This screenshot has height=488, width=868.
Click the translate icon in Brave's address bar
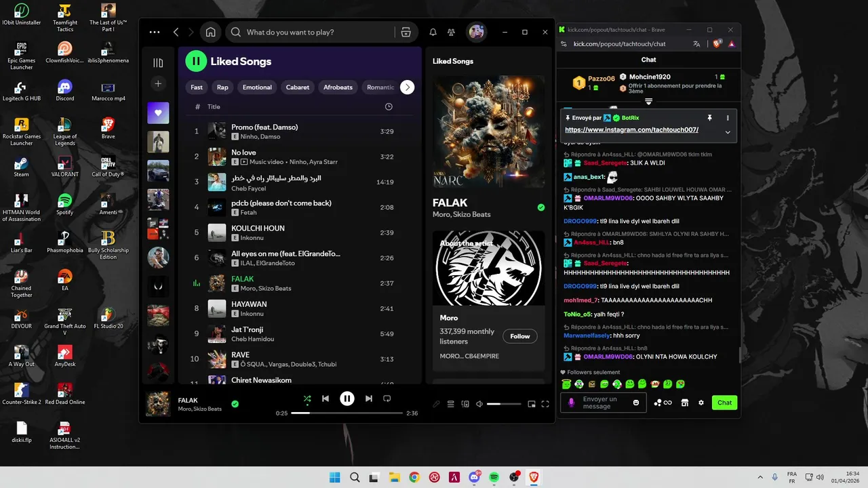click(696, 43)
